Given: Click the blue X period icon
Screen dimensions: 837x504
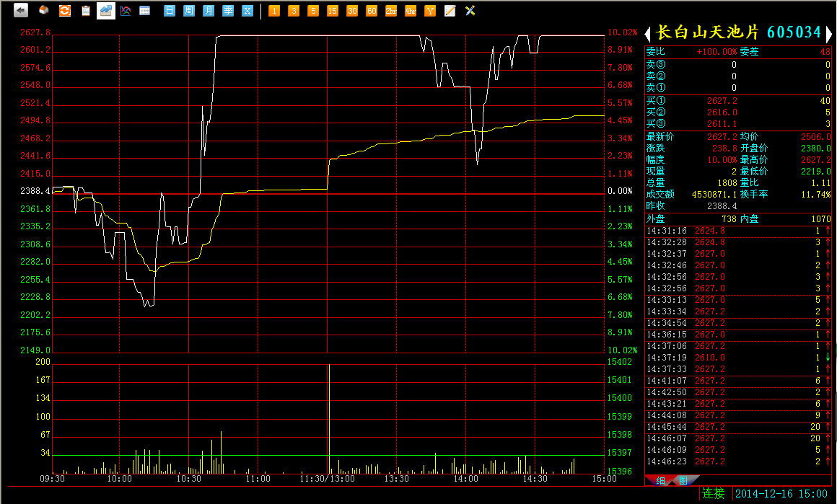Looking at the screenshot, I should [x=247, y=10].
